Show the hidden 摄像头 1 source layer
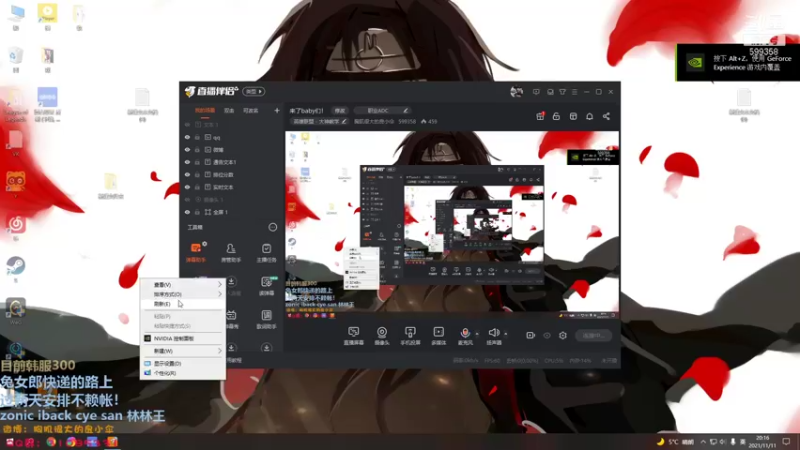Viewport: 800px width, 450px height. [187, 199]
